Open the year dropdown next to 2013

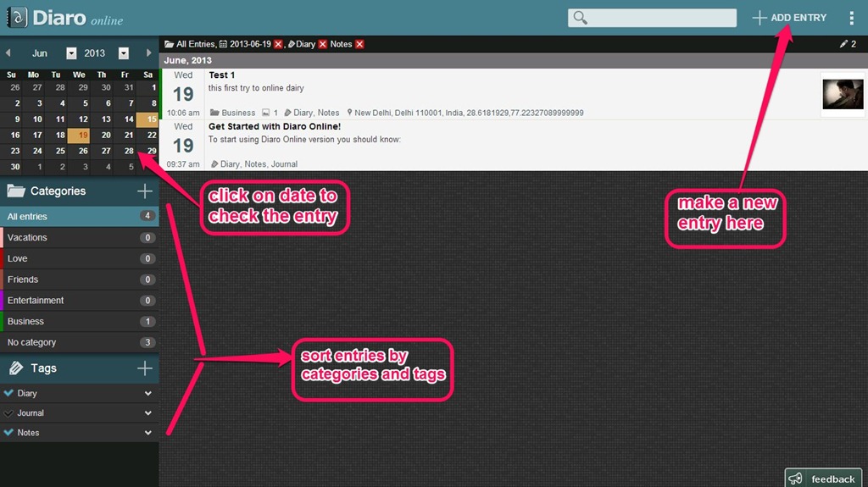[124, 53]
